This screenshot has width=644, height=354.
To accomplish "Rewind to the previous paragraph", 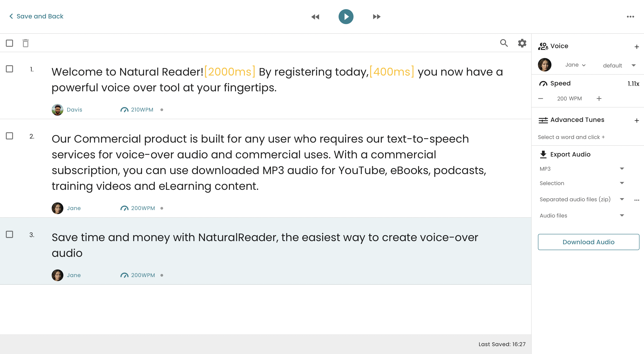I will point(315,16).
